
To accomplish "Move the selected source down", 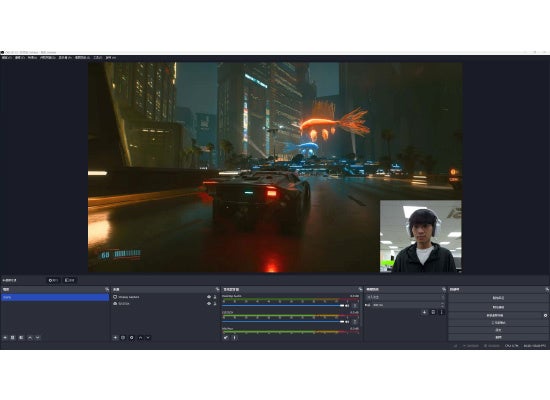I will pyautogui.click(x=148, y=338).
